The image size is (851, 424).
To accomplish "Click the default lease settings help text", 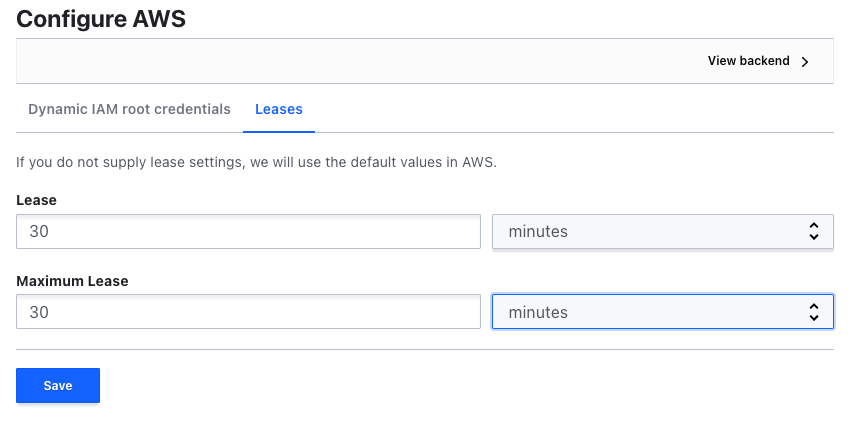I will pos(256,161).
